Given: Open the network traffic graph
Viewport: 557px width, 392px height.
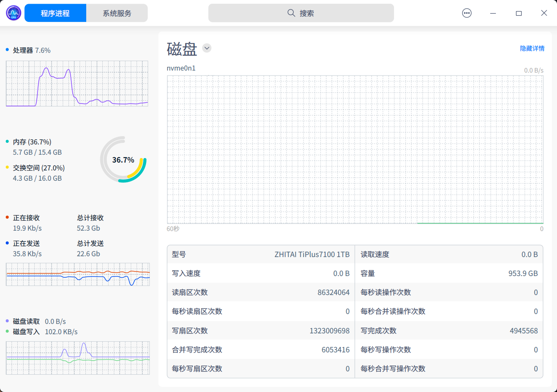Looking at the screenshot, I should tap(78, 274).
